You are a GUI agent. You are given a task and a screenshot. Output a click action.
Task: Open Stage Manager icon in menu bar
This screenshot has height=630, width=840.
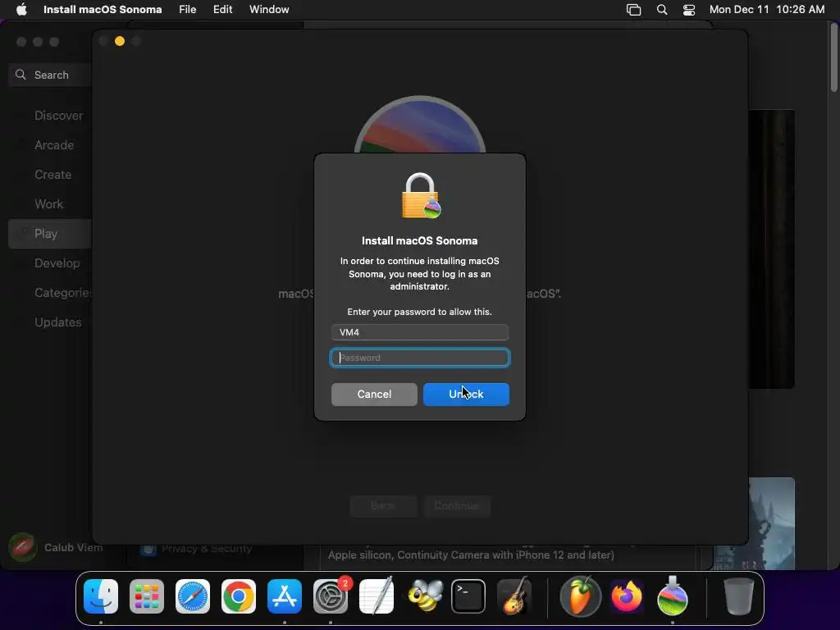634,10
